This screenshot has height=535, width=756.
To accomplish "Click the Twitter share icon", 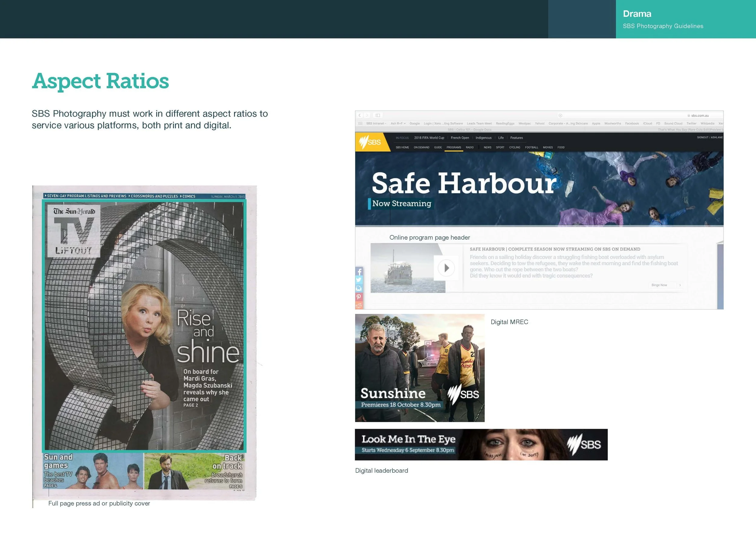I will (x=359, y=280).
